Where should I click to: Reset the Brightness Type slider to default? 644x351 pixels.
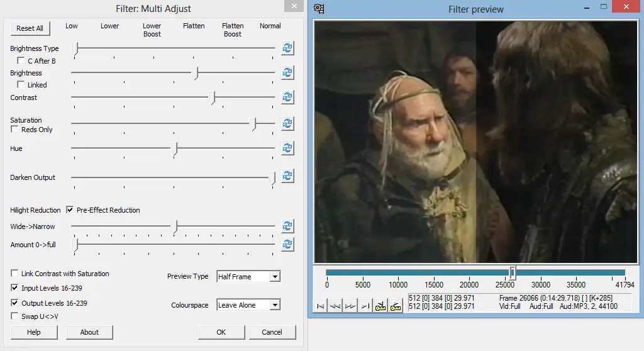click(287, 48)
